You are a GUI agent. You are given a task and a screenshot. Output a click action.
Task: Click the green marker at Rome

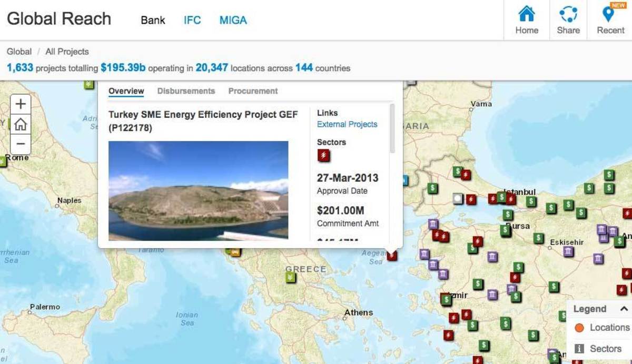click(x=3, y=161)
